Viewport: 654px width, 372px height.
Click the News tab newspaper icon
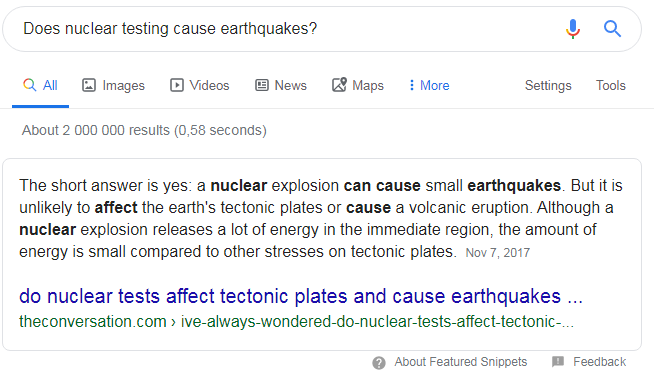(x=262, y=85)
